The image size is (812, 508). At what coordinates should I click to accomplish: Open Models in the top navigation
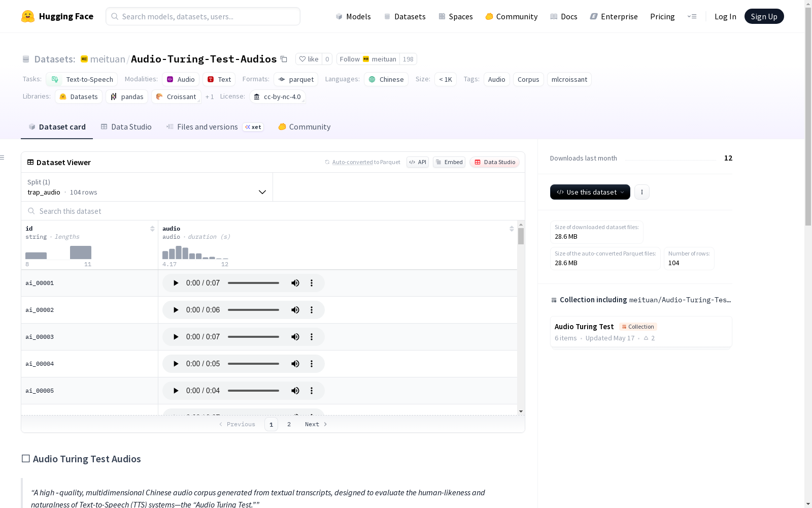point(353,16)
